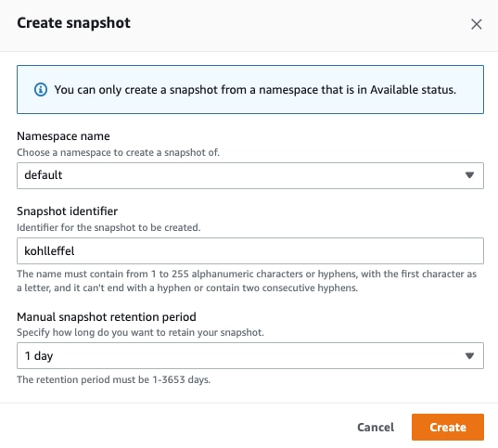Click the retention period dropdown arrow
The width and height of the screenshot is (498, 448).
pyautogui.click(x=469, y=356)
